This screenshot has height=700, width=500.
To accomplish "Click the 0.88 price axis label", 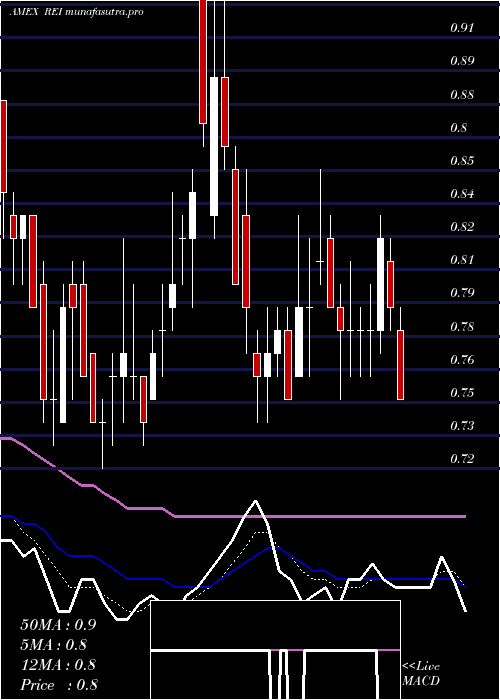I will [x=462, y=95].
